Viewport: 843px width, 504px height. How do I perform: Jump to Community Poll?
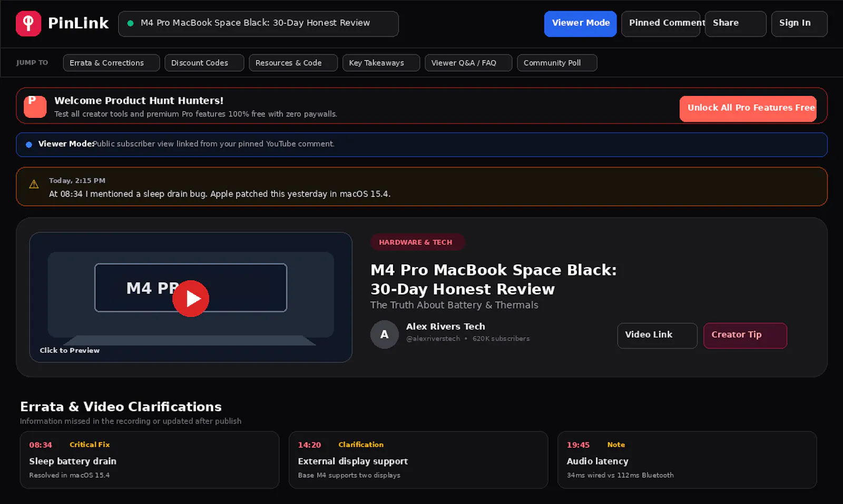click(557, 63)
